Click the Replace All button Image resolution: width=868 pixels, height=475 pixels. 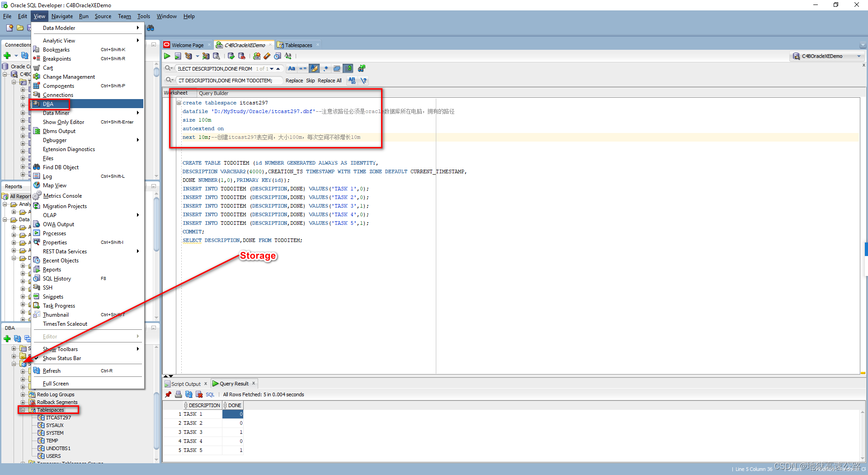(330, 81)
